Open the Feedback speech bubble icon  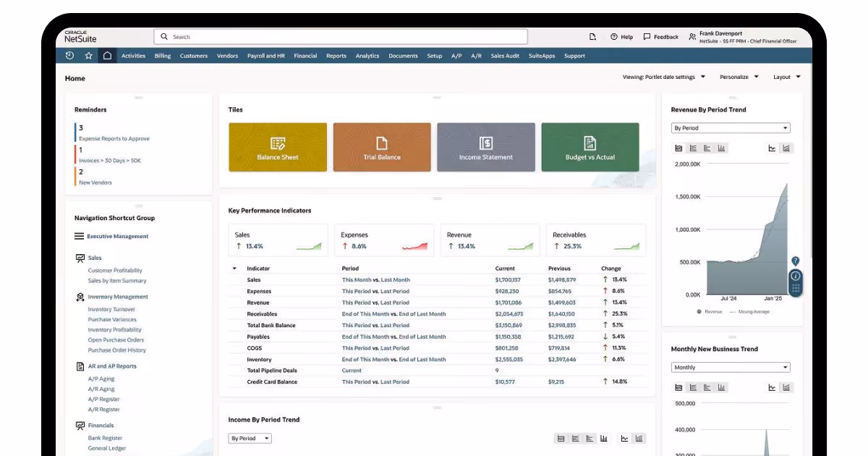[648, 37]
